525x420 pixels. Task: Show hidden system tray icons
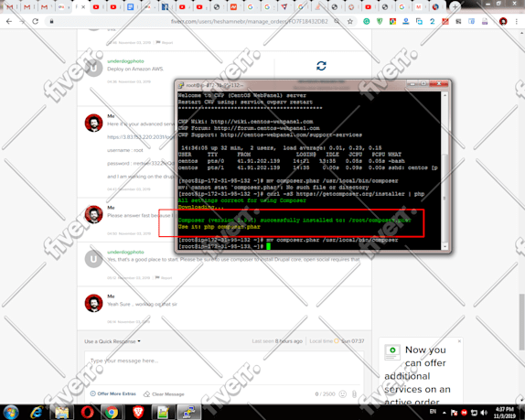click(445, 413)
